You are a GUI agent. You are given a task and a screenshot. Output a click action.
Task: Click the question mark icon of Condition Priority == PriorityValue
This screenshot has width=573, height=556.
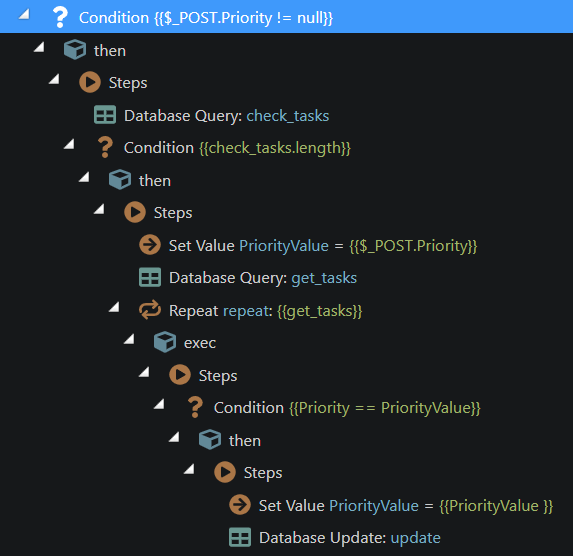tap(195, 407)
